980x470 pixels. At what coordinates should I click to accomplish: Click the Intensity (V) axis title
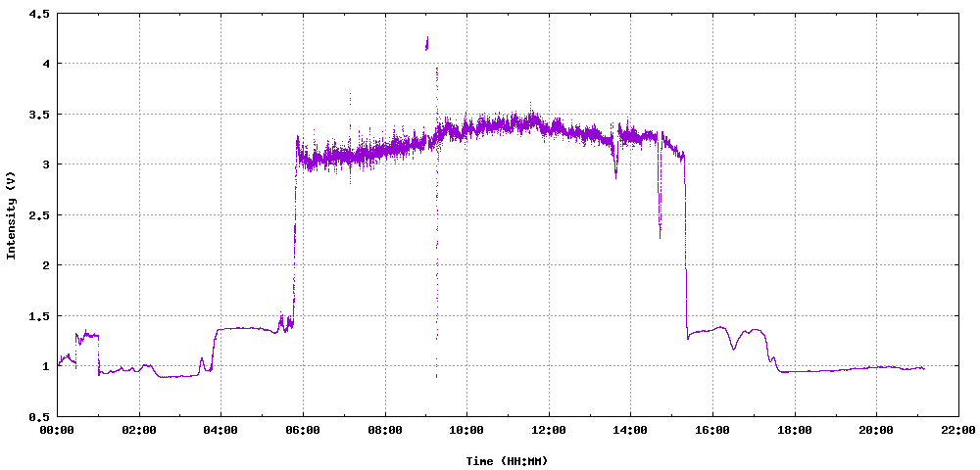click(x=11, y=214)
